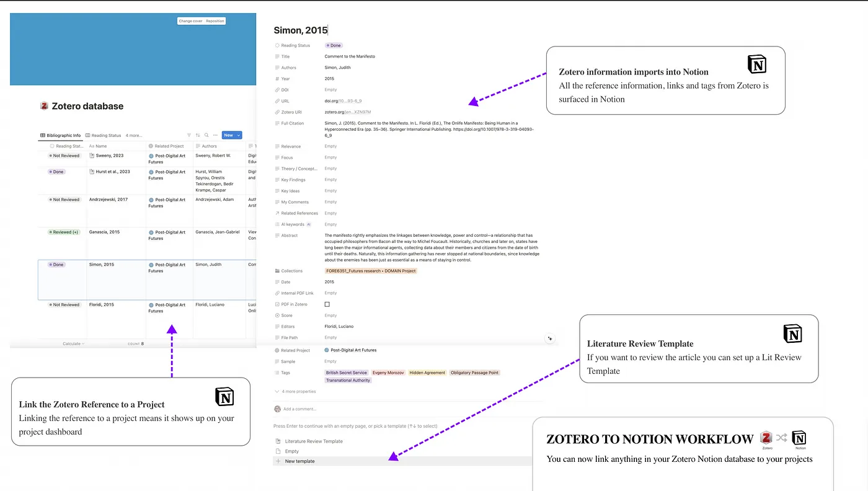Click the FORE6351_Futures research collection tag

tap(371, 271)
